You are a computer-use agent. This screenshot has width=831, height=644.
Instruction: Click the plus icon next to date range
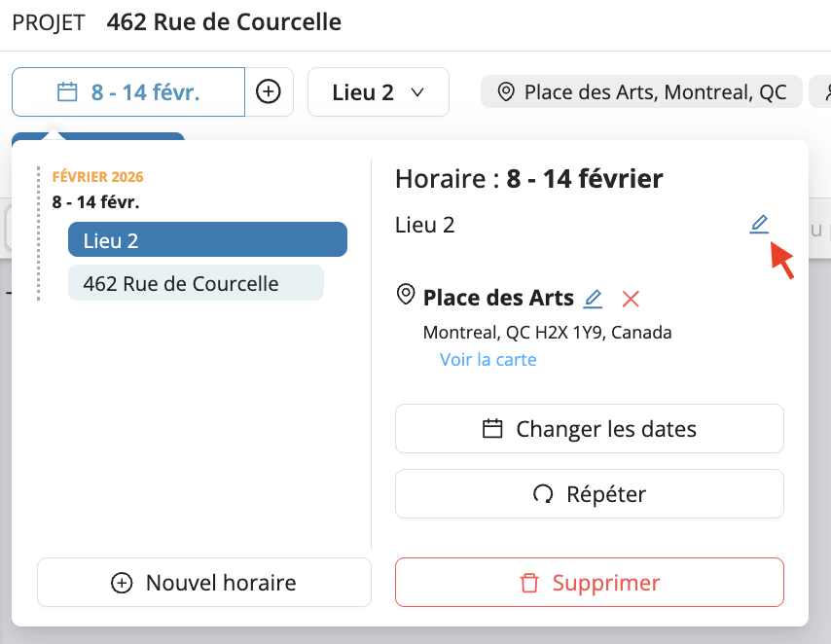pos(269,91)
